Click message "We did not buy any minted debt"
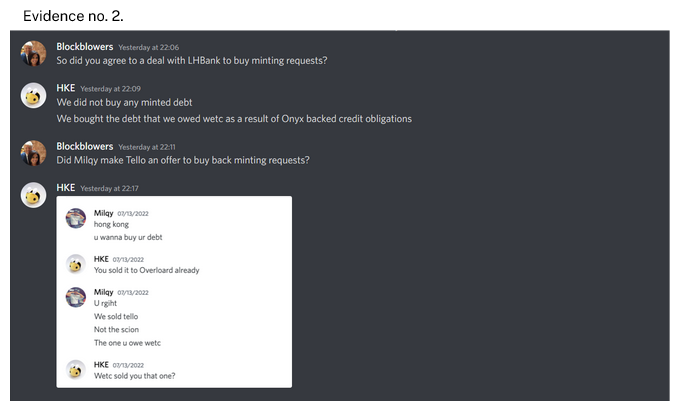Screen dimensions: 680x405 pyautogui.click(x=124, y=102)
